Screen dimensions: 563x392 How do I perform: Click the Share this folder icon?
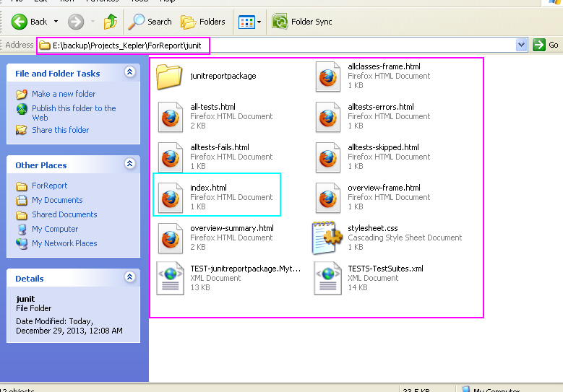(x=22, y=130)
